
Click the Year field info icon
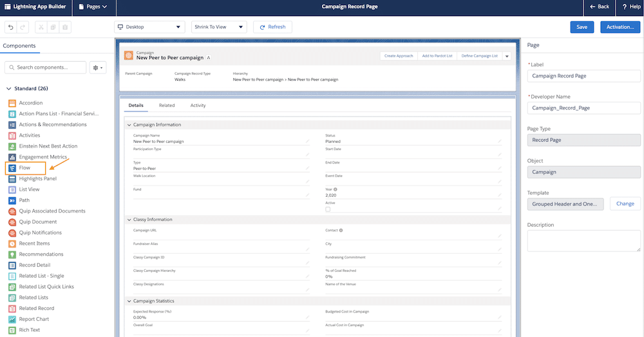tap(335, 189)
